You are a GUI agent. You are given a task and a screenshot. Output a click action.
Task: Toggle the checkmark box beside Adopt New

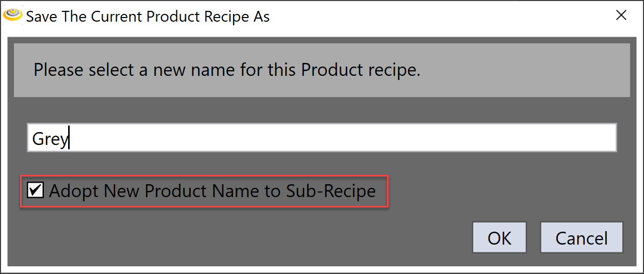coord(35,190)
